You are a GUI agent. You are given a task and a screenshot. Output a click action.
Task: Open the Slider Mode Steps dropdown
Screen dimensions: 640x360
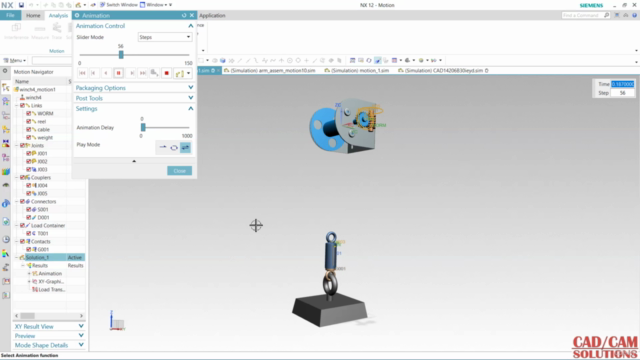pos(165,37)
